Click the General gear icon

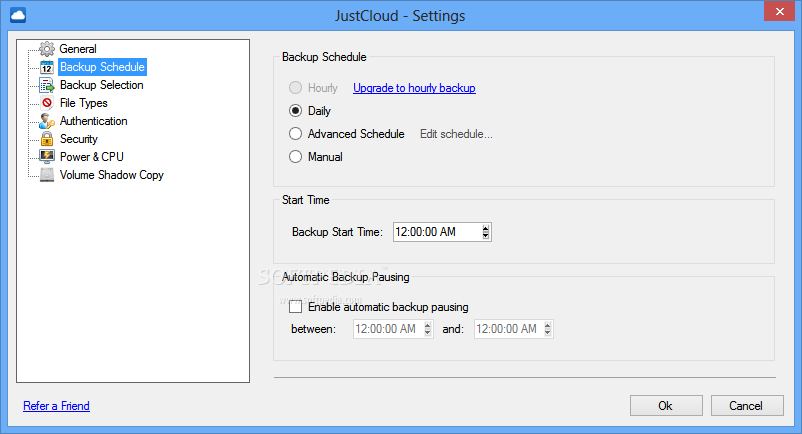[x=47, y=49]
